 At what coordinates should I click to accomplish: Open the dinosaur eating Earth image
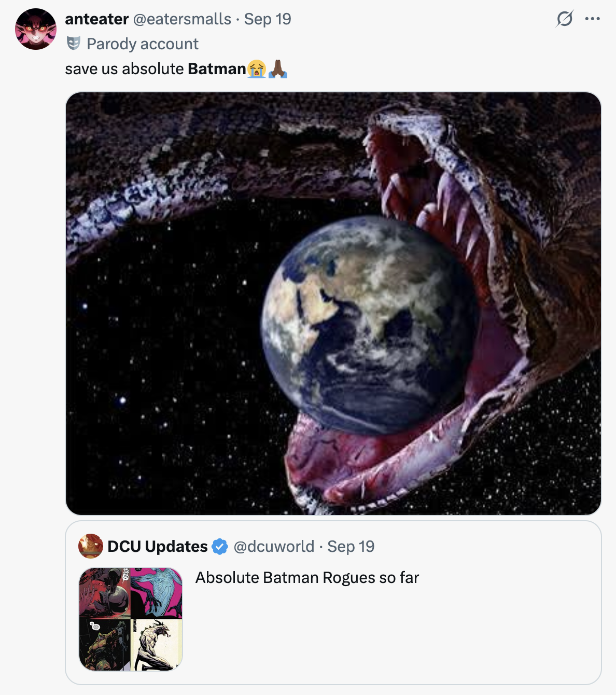coord(333,303)
